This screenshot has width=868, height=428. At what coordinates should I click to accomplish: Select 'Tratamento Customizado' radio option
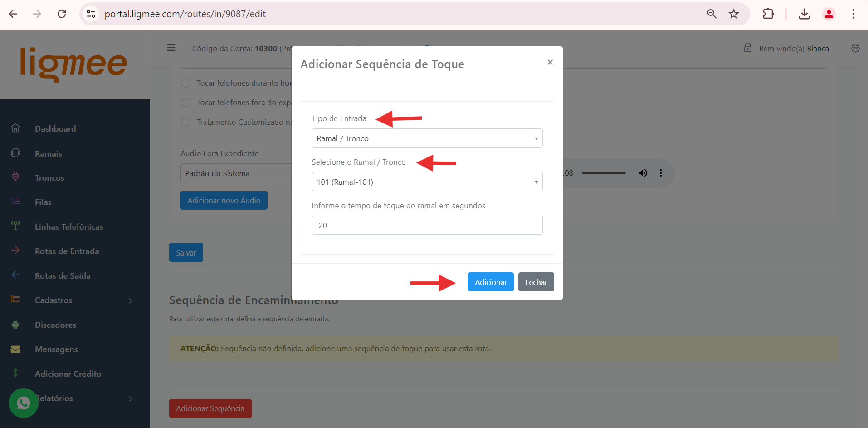pos(185,122)
